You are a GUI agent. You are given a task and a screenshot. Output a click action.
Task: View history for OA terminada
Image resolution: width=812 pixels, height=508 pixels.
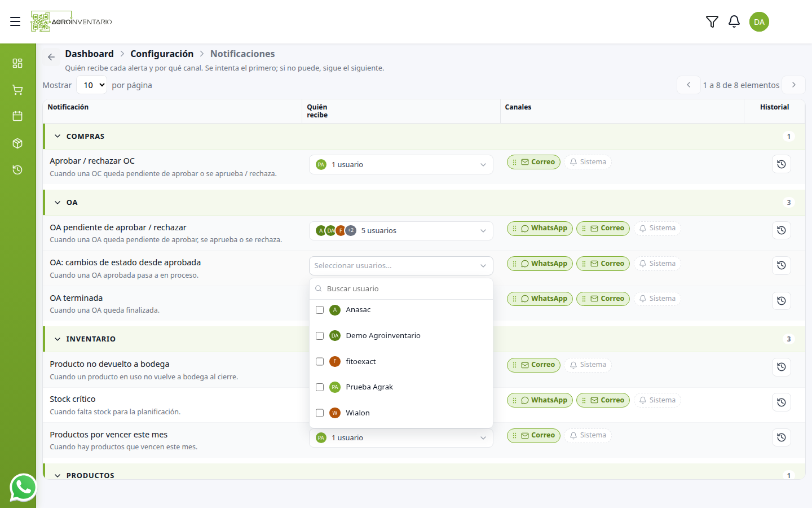pos(781,301)
